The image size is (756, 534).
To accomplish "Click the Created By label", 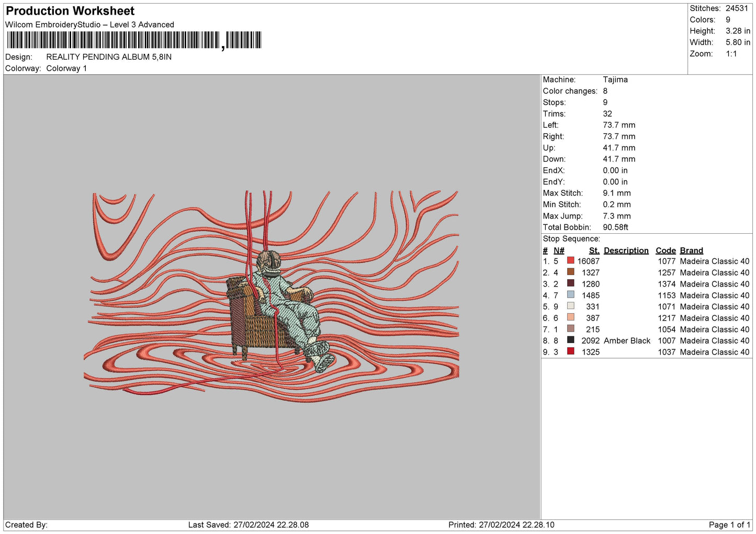I will click(26, 525).
